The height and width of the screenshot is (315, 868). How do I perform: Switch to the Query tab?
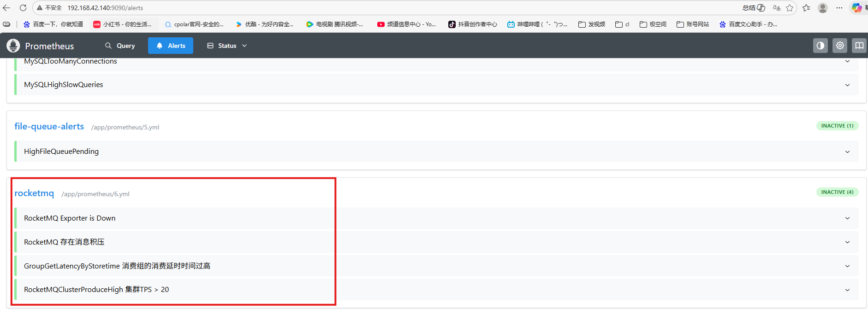click(x=120, y=46)
